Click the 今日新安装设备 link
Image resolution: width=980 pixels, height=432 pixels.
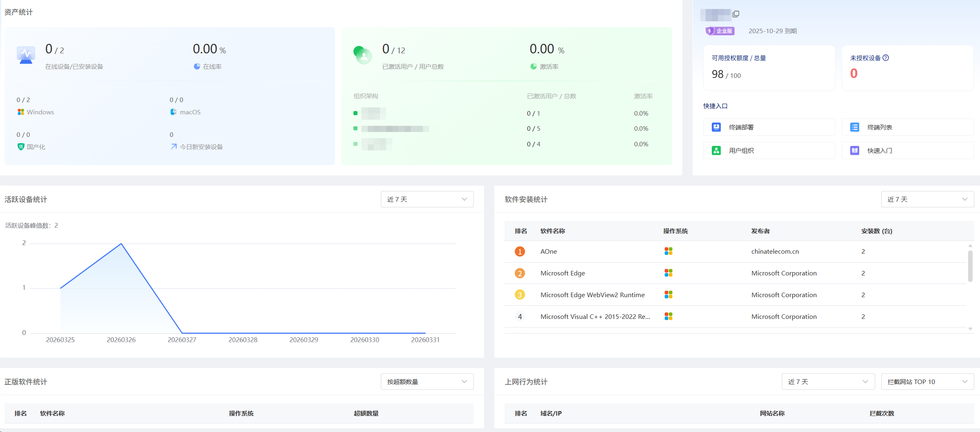pos(201,147)
